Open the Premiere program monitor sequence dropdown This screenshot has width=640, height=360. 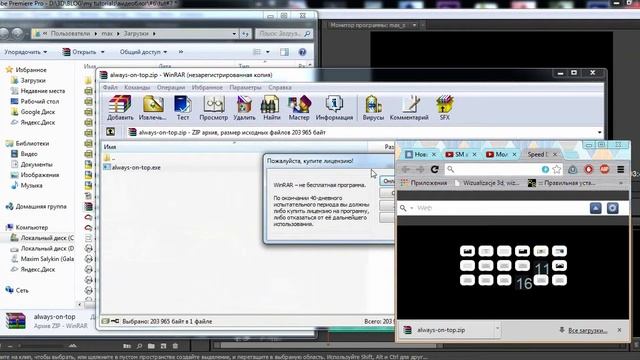point(414,25)
